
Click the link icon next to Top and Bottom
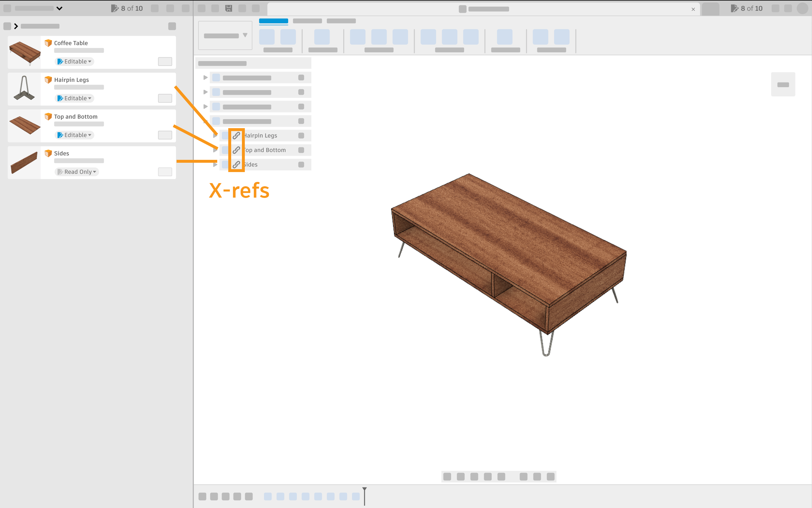(236, 150)
